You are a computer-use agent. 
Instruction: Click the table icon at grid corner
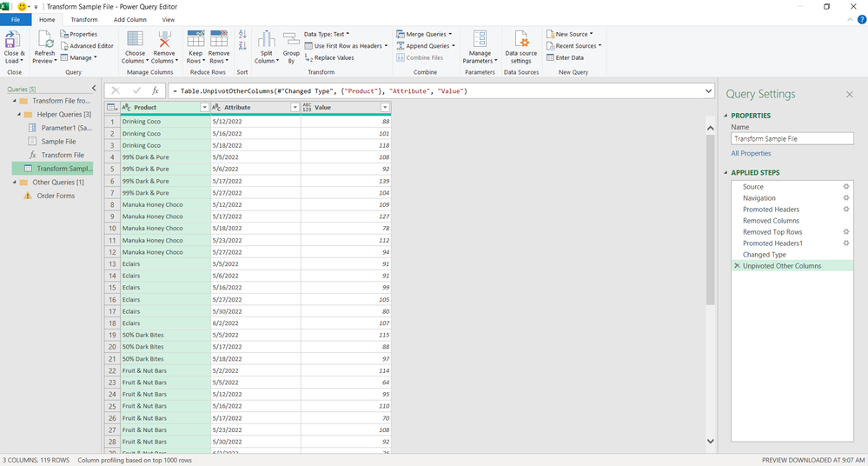tap(112, 108)
